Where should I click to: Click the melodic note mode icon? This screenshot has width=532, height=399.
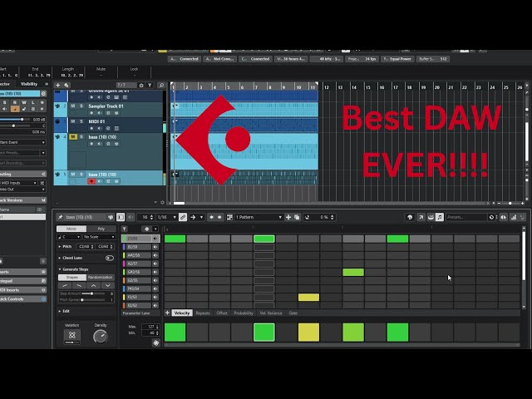coord(440,217)
